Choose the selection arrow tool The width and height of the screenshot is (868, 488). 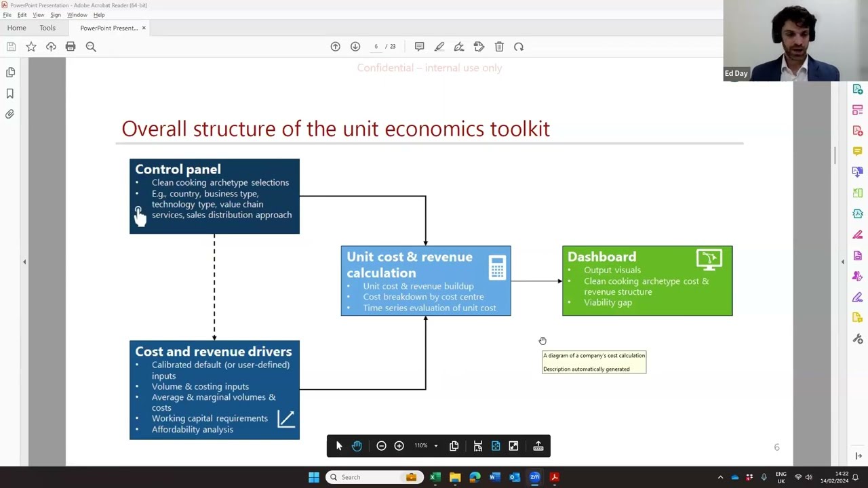pyautogui.click(x=339, y=446)
